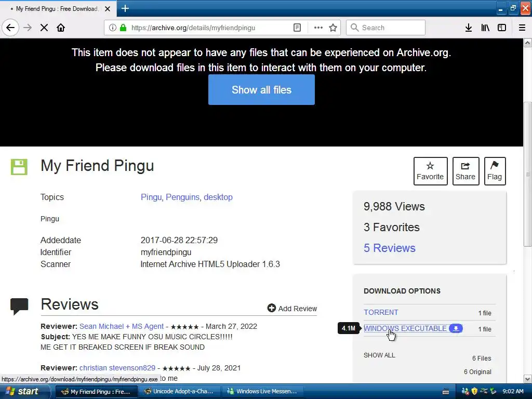532x399 pixels.
Task: Click the identifier value myfriendpingu
Action: coord(166,252)
